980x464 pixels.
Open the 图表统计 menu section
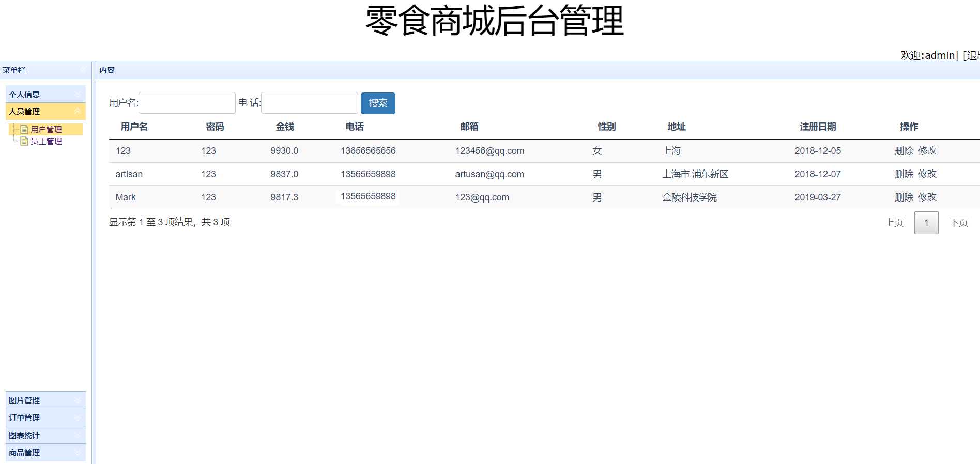tap(45, 435)
